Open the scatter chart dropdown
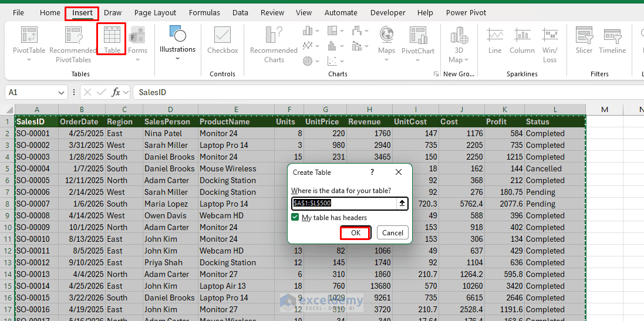 (x=342, y=61)
